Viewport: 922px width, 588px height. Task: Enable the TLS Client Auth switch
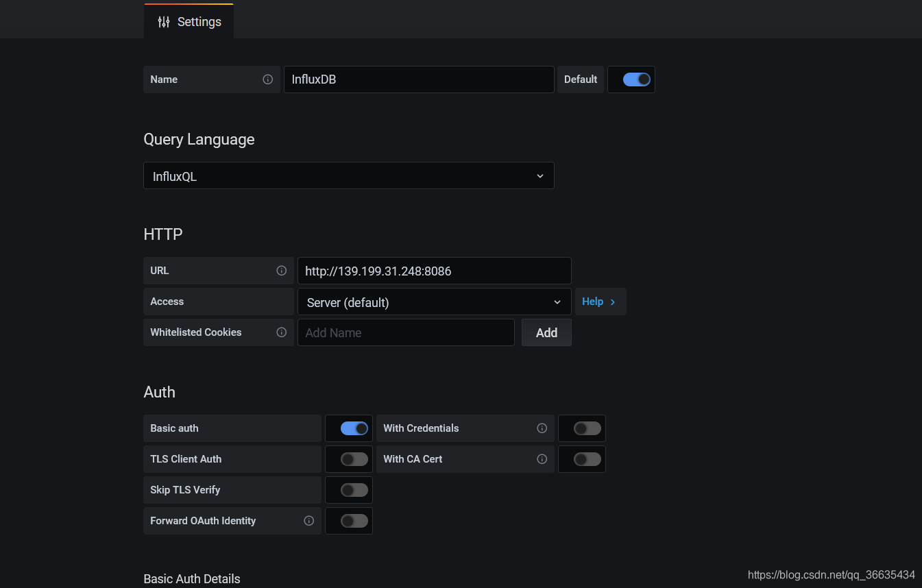pyautogui.click(x=354, y=459)
